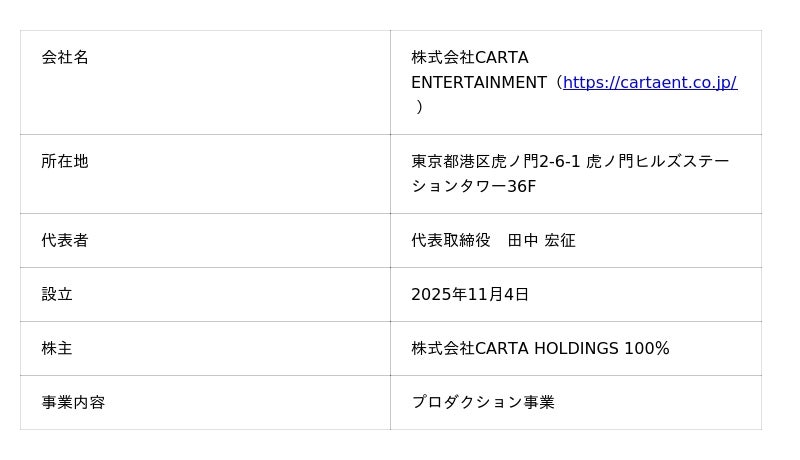Click the 代表者 row label
This screenshot has height=460, width=800.
click(65, 240)
